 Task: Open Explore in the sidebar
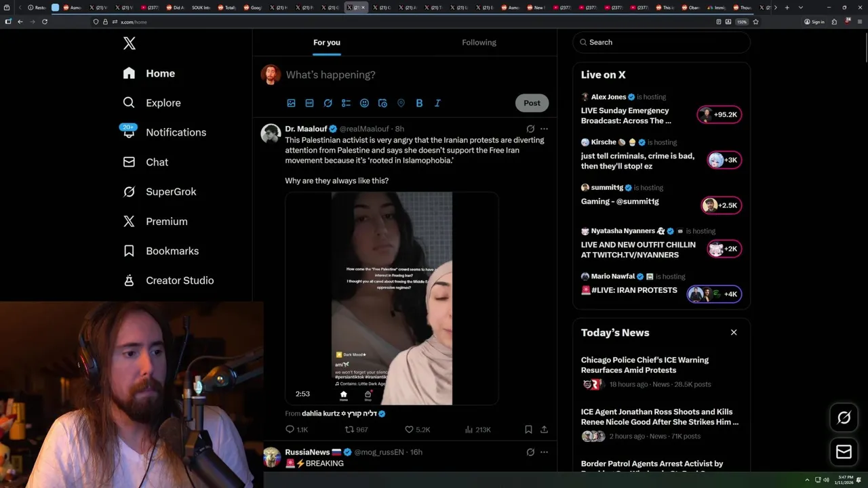152,103
